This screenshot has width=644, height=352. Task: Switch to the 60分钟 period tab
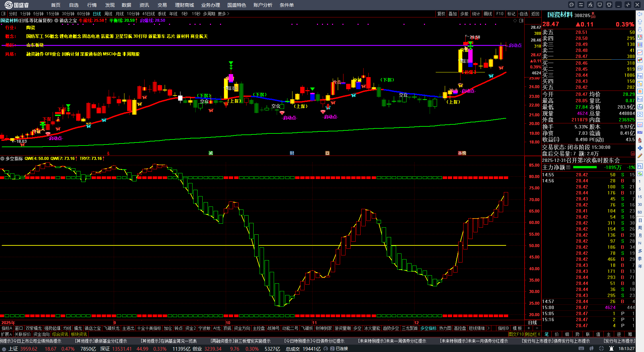[x=84, y=14]
